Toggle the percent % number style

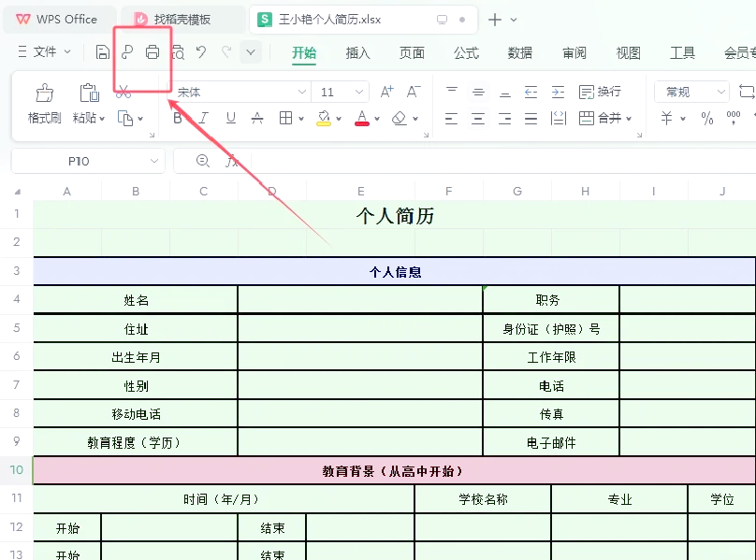[705, 118]
